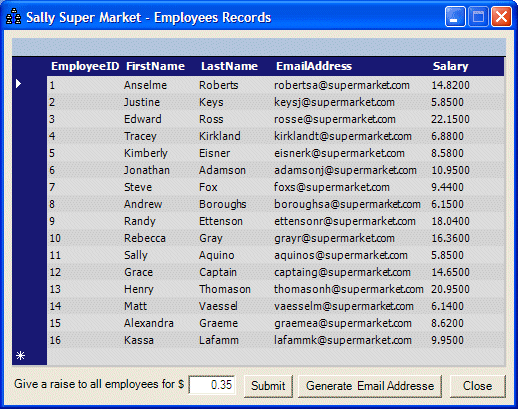Click the EmailAddress column header

click(x=314, y=66)
